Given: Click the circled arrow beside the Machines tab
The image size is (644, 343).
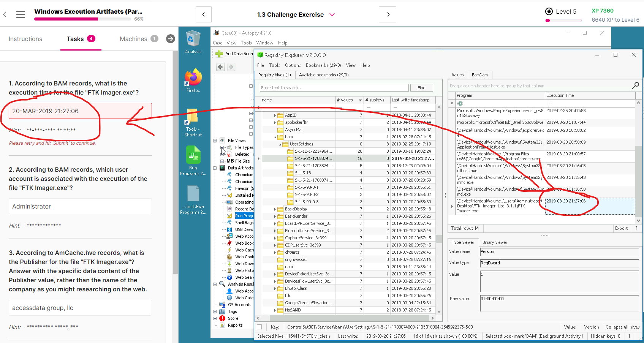Looking at the screenshot, I should pyautogui.click(x=171, y=39).
